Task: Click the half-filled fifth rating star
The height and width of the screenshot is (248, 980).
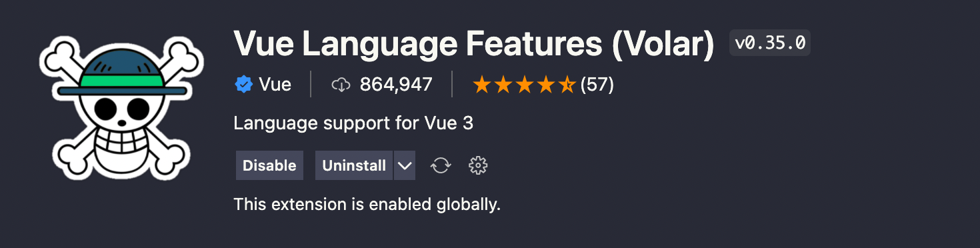Action: click(x=567, y=85)
